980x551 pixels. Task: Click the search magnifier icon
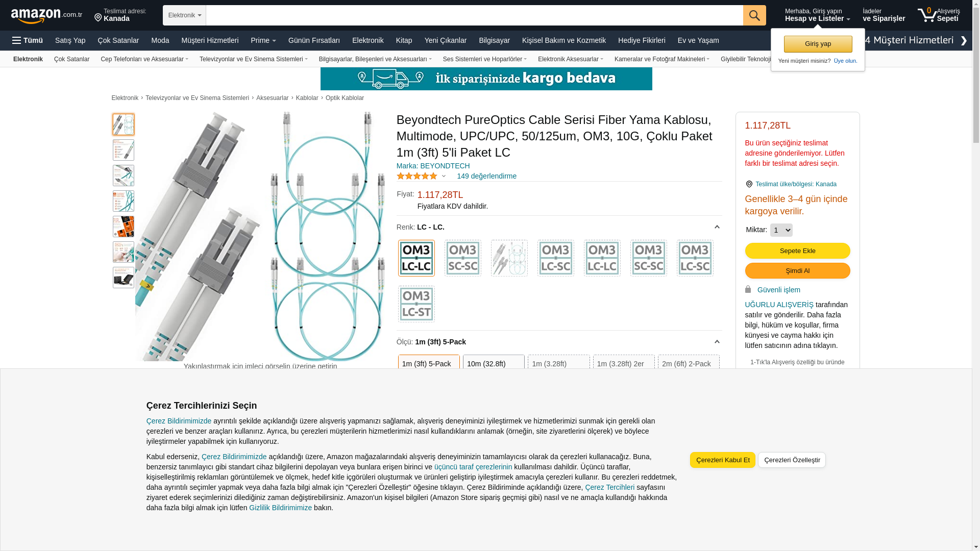point(754,15)
